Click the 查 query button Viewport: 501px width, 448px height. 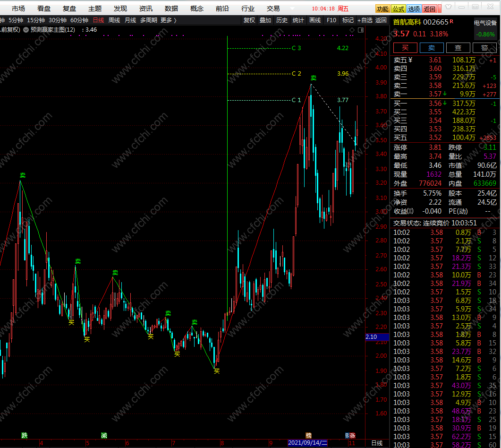coord(458,48)
